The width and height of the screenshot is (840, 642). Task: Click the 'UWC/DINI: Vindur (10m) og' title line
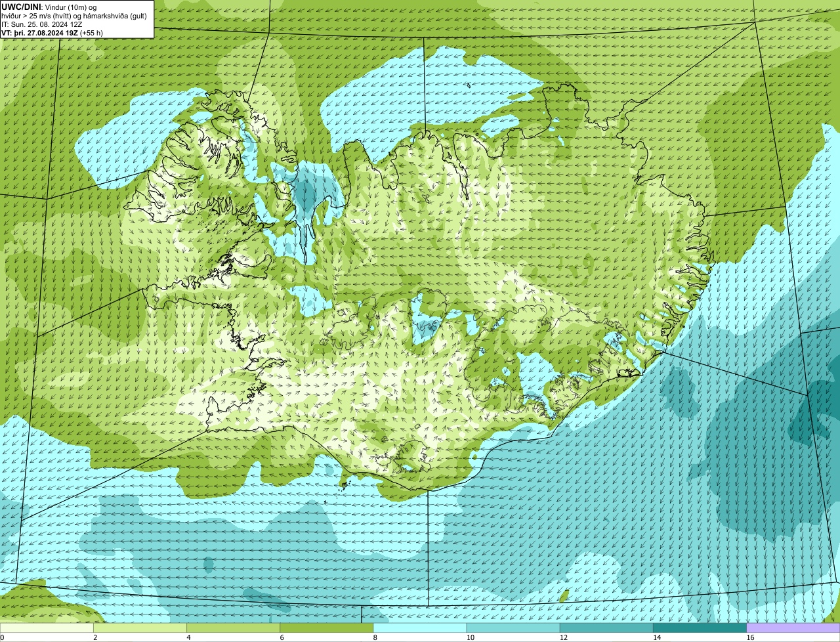tap(50, 7)
